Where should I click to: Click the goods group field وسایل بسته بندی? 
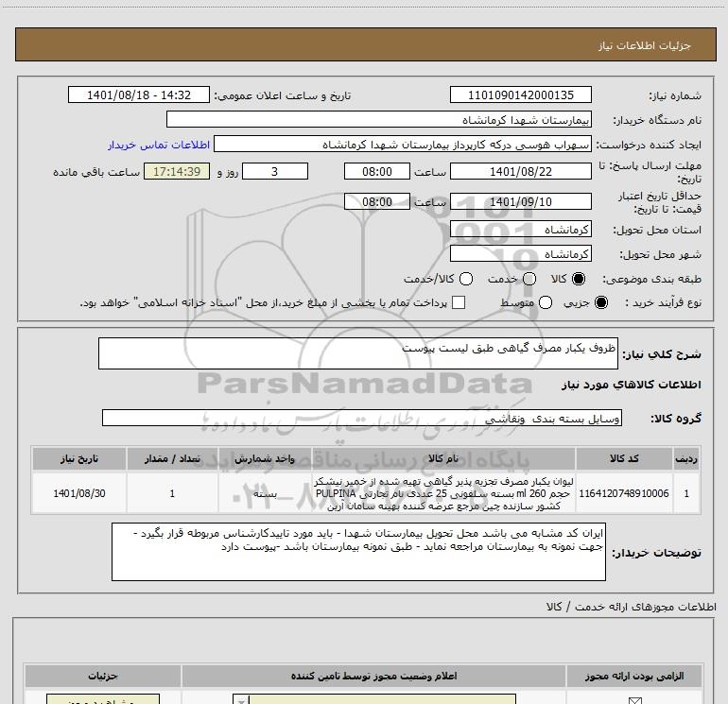362,418
